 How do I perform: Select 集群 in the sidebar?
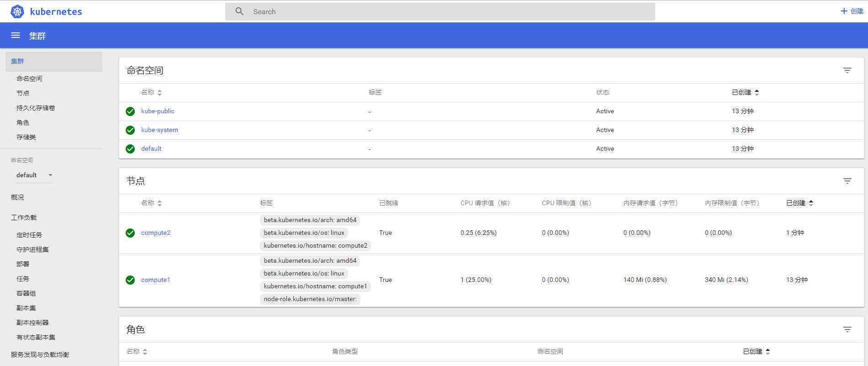point(54,61)
